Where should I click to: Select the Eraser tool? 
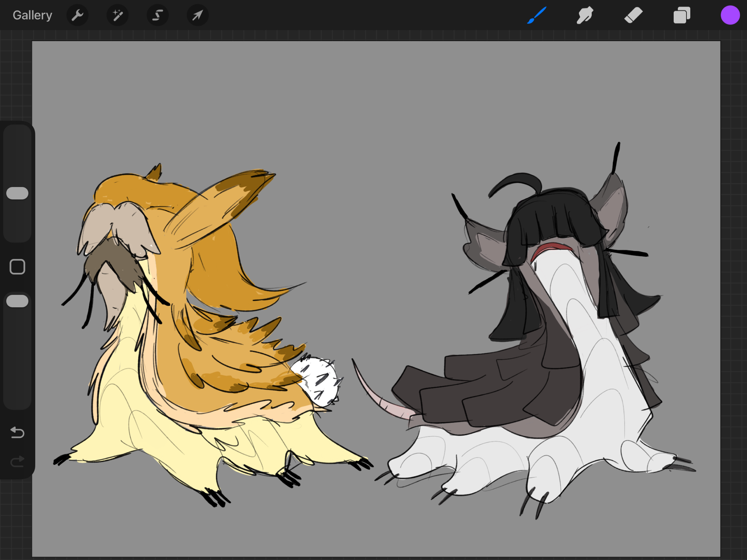pyautogui.click(x=633, y=15)
